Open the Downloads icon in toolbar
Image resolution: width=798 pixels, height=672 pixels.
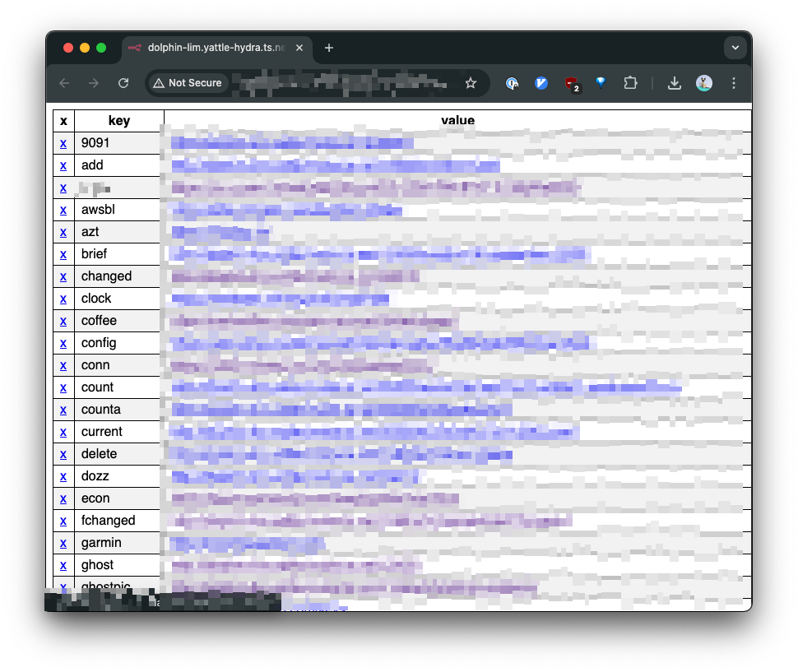tap(674, 83)
